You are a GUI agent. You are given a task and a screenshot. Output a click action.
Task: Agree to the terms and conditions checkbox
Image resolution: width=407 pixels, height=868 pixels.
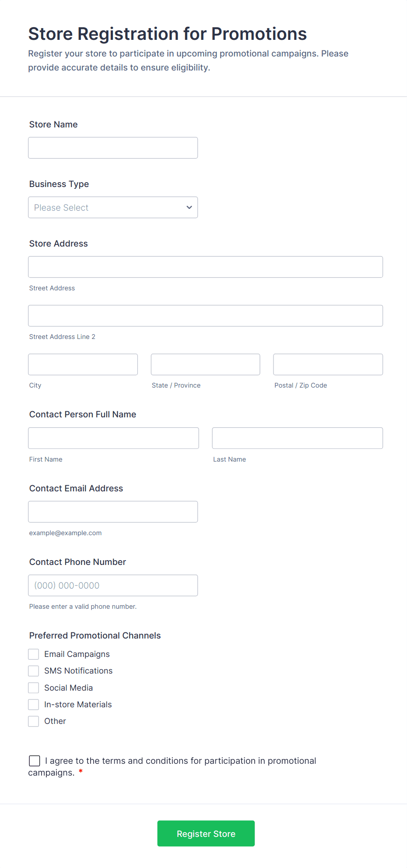[35, 761]
